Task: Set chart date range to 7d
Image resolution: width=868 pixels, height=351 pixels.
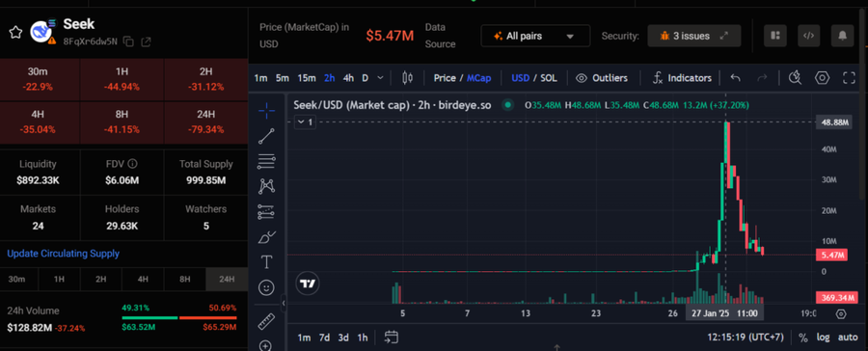Action: click(324, 337)
